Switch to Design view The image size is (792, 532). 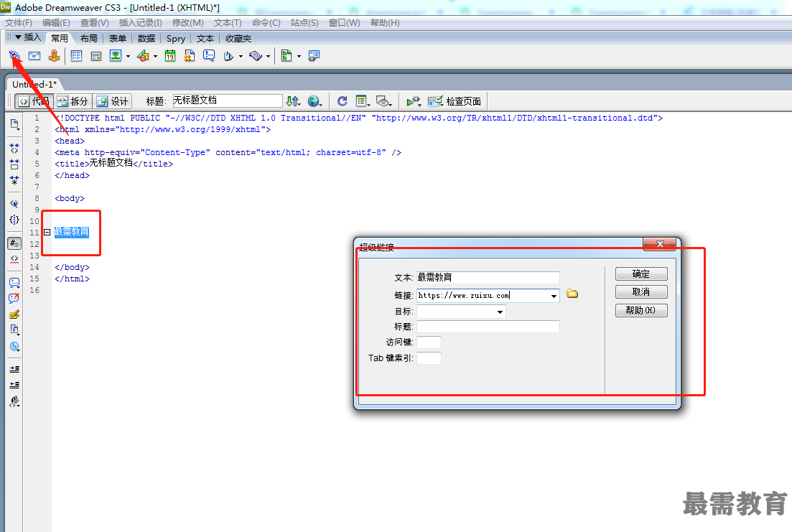point(113,101)
